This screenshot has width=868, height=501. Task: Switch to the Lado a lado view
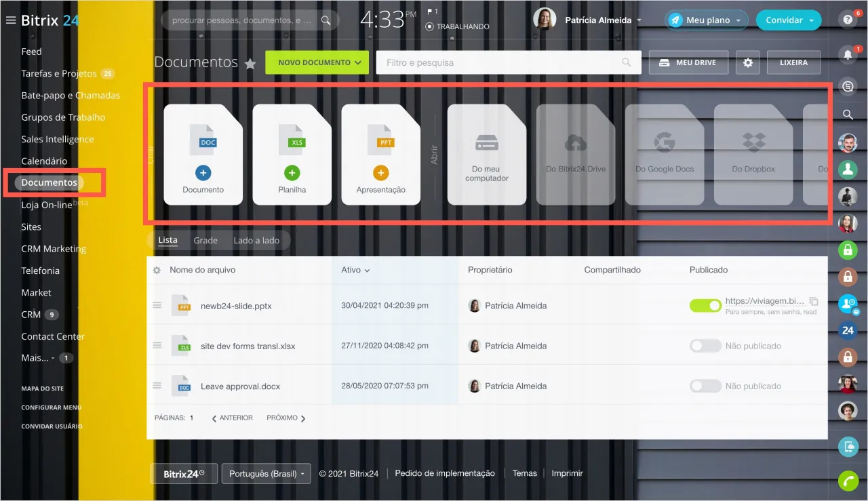pos(257,241)
